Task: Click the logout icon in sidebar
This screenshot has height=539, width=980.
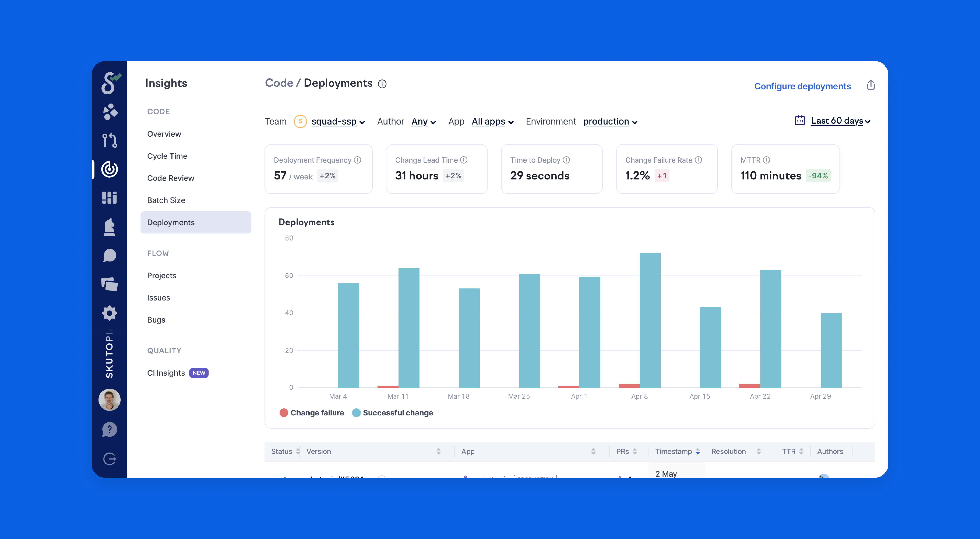Action: pos(110,459)
